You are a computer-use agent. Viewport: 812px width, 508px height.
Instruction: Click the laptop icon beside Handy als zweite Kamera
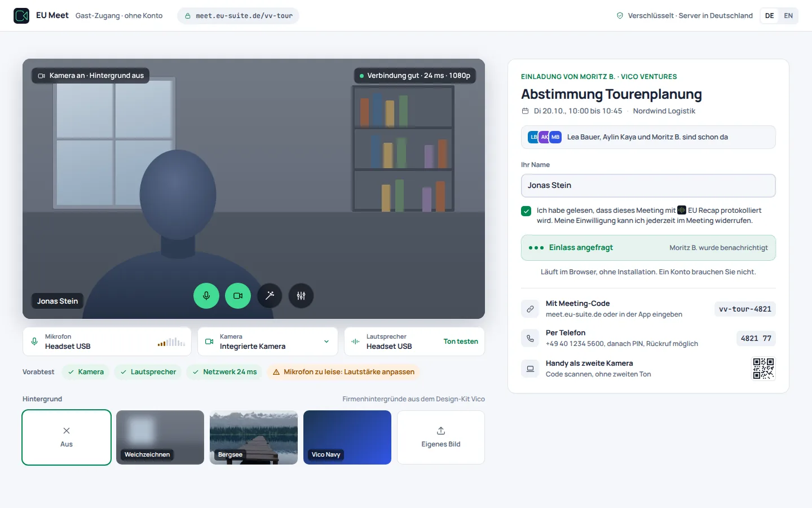click(x=530, y=369)
